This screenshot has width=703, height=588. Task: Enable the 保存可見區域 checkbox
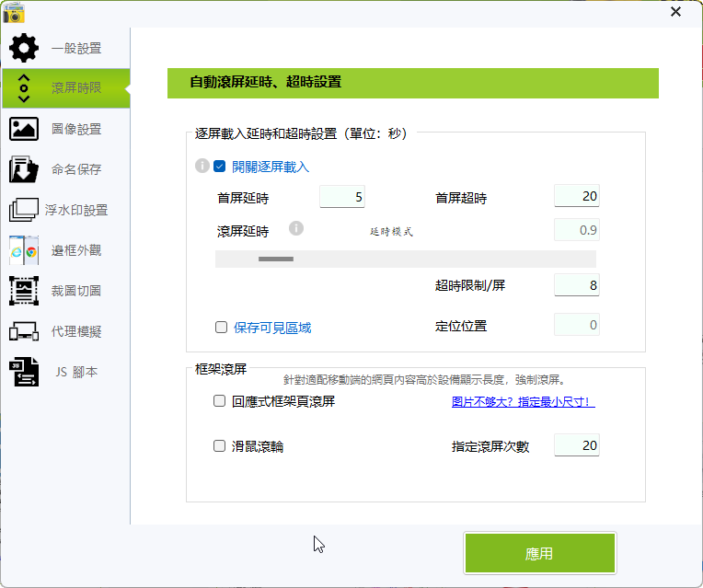click(x=221, y=327)
